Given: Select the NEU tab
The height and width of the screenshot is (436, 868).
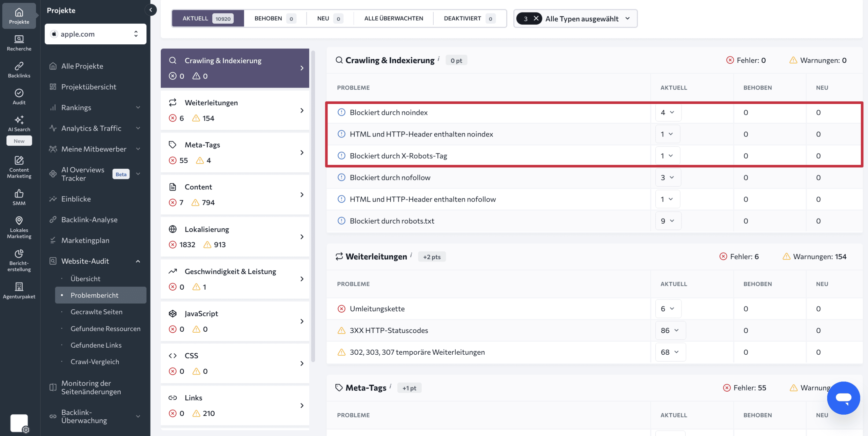Looking at the screenshot, I should coord(330,18).
